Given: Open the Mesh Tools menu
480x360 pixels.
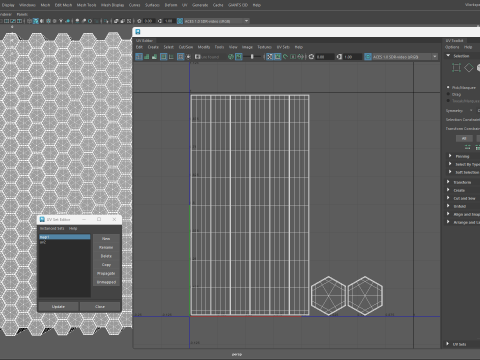Looking at the screenshot, I should tap(86, 5).
